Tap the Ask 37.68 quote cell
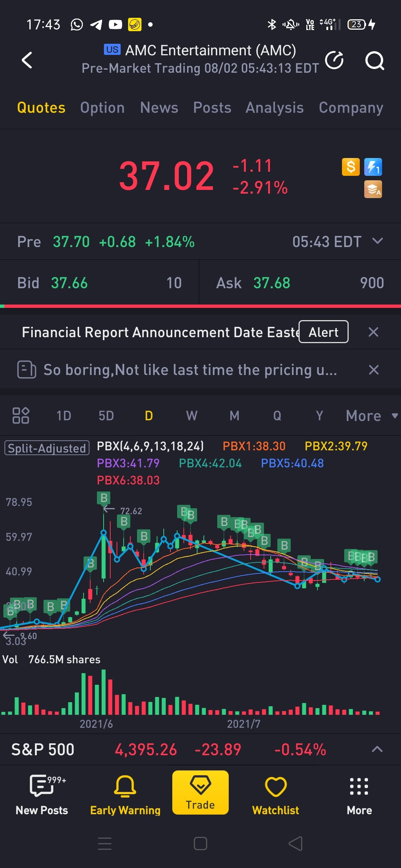 click(x=300, y=283)
